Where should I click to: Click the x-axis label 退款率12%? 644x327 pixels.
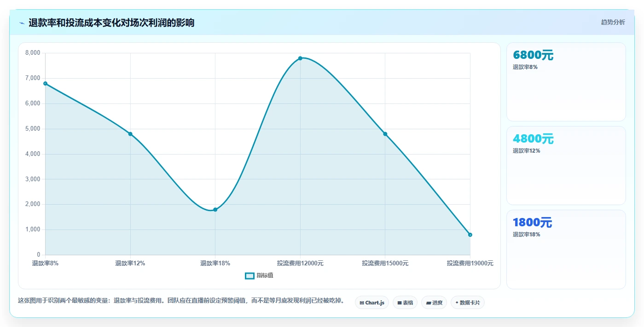coord(130,264)
